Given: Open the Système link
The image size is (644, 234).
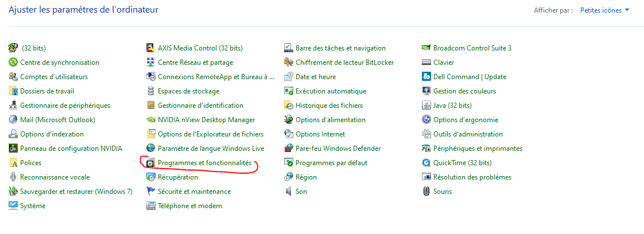Looking at the screenshot, I should [33, 206].
